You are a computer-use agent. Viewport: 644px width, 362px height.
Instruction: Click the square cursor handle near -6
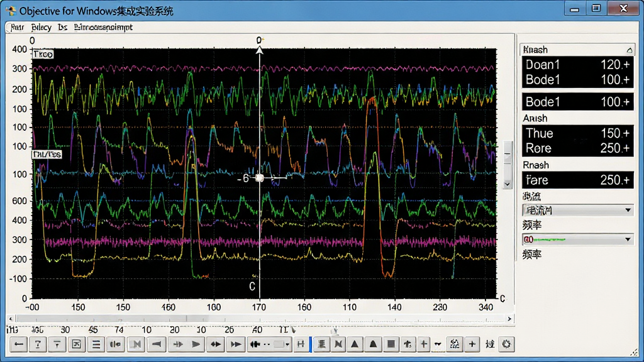click(259, 178)
